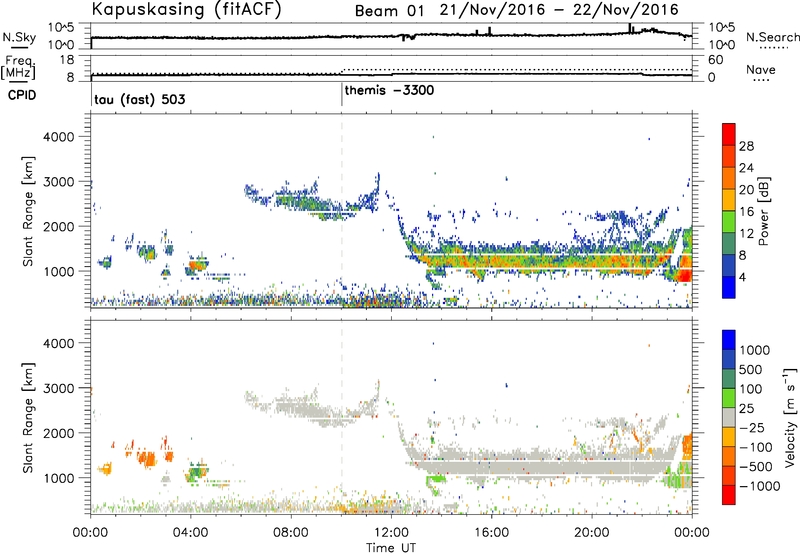
Task: Click the 12:00 time axis label
Action: click(391, 533)
